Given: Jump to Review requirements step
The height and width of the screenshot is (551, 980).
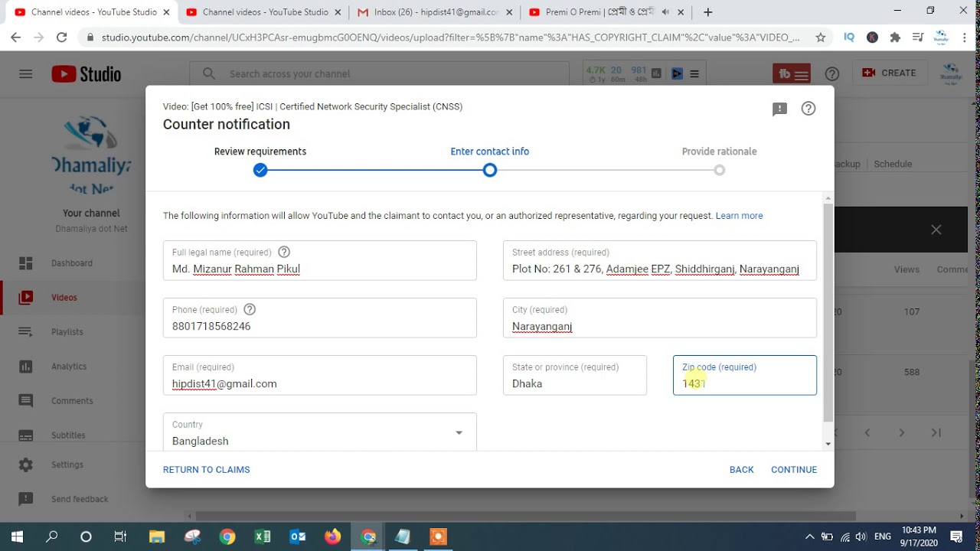Looking at the screenshot, I should (260, 161).
